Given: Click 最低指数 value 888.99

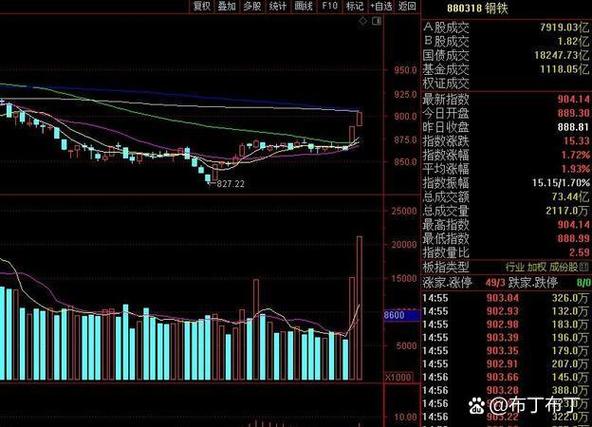Looking at the screenshot, I should click(x=574, y=239).
